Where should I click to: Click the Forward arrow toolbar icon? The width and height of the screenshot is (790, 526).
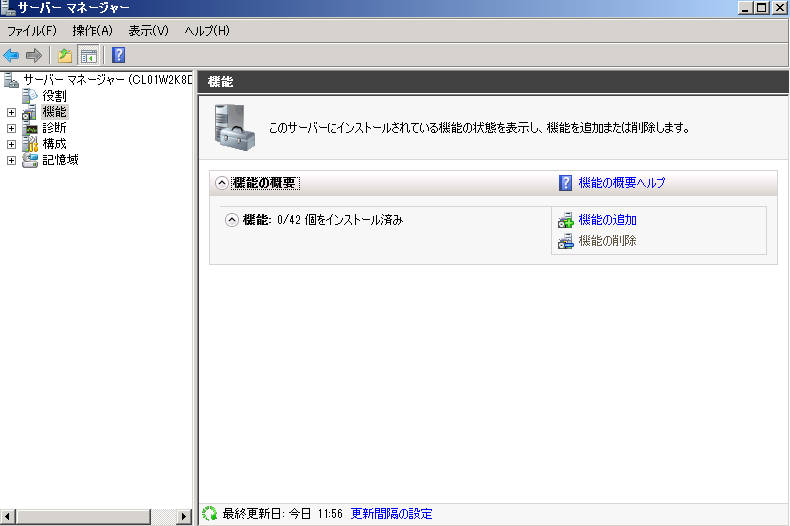tap(34, 55)
